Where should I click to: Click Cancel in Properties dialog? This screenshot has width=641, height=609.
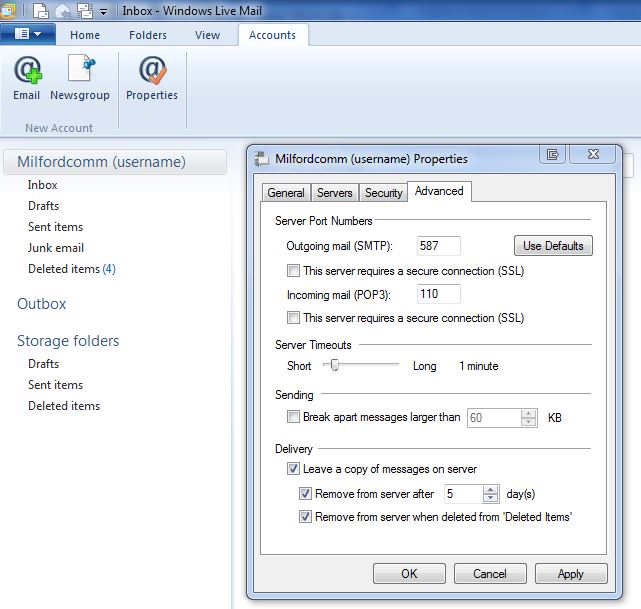[x=490, y=574]
